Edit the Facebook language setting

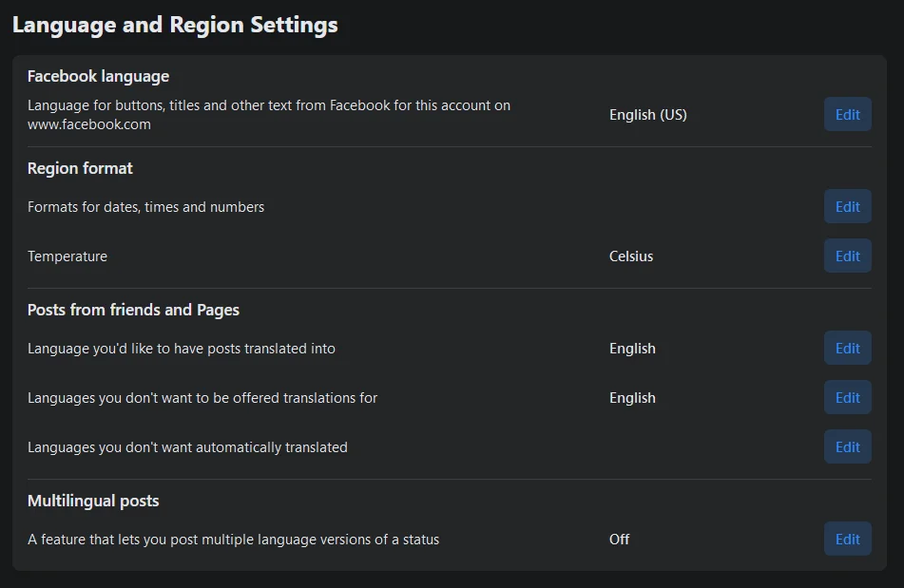[847, 115]
